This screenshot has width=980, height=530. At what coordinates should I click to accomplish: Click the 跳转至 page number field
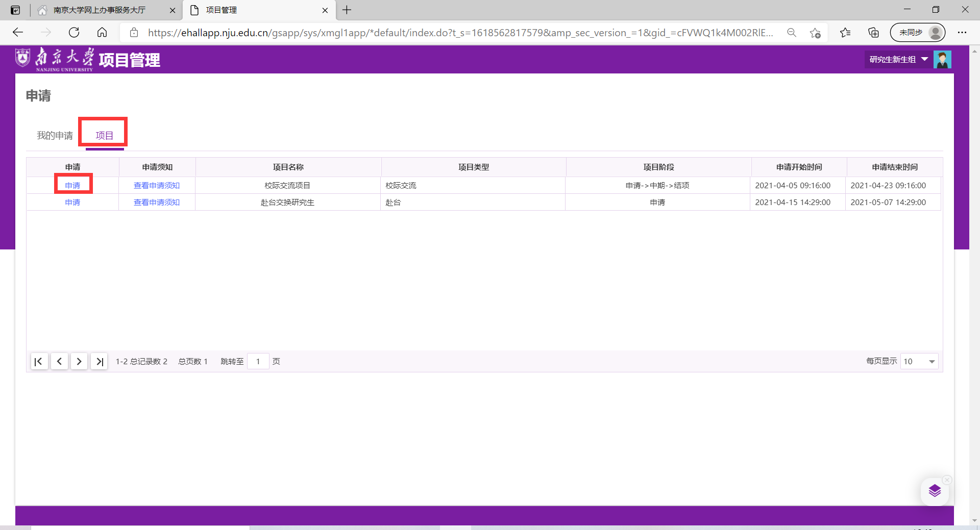point(258,361)
